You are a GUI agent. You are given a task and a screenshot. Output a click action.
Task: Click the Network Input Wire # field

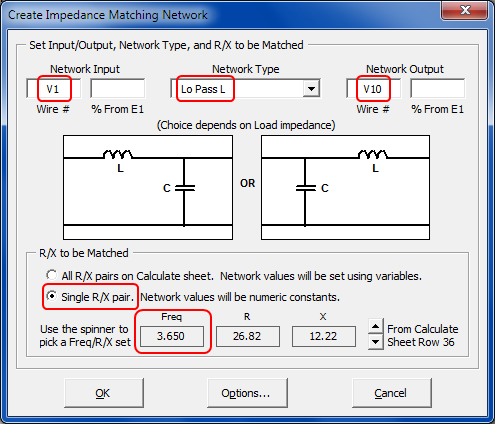click(x=54, y=89)
